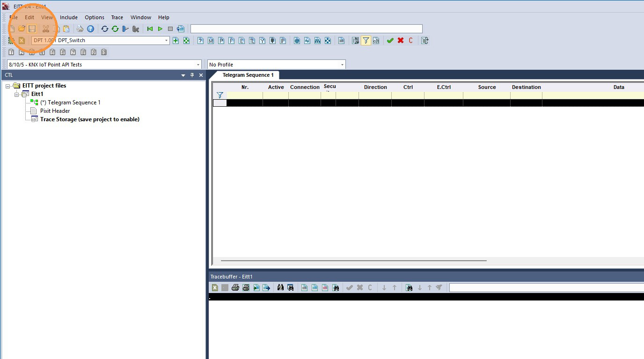This screenshot has height=359, width=644.
Task: Click the green plus add icon
Action: tap(176, 41)
